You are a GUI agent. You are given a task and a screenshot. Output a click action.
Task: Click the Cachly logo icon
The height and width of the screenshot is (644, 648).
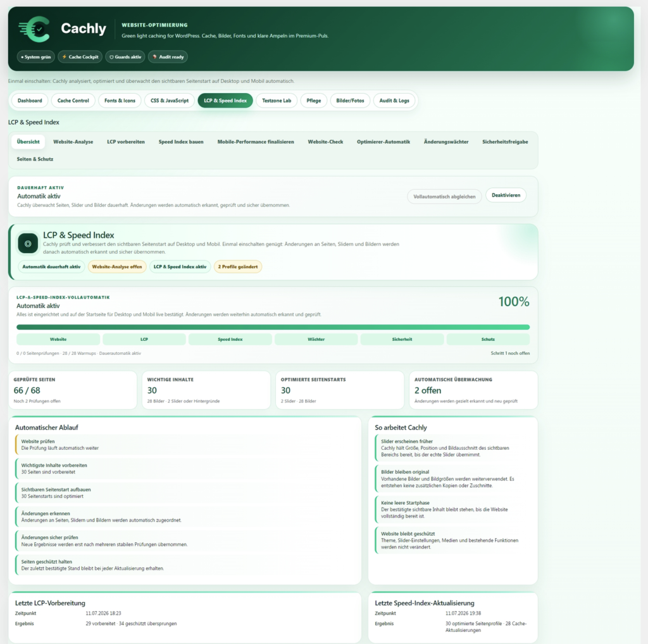click(35, 29)
